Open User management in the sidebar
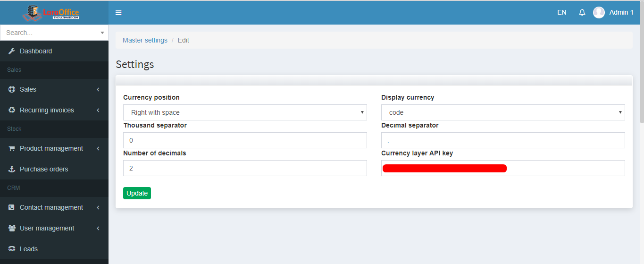Viewport: 644px width, 264px height. pyautogui.click(x=47, y=228)
